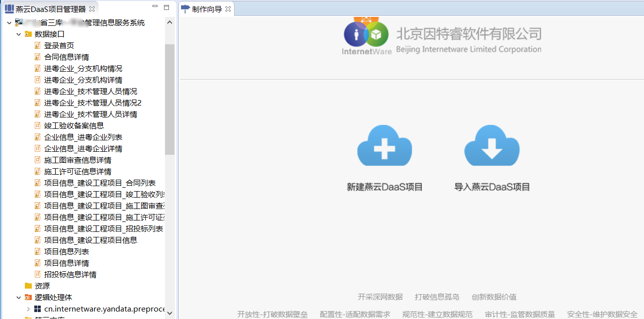The width and height of the screenshot is (644, 319).
Task: Switch to the 制作向导 tab
Action: click(207, 9)
